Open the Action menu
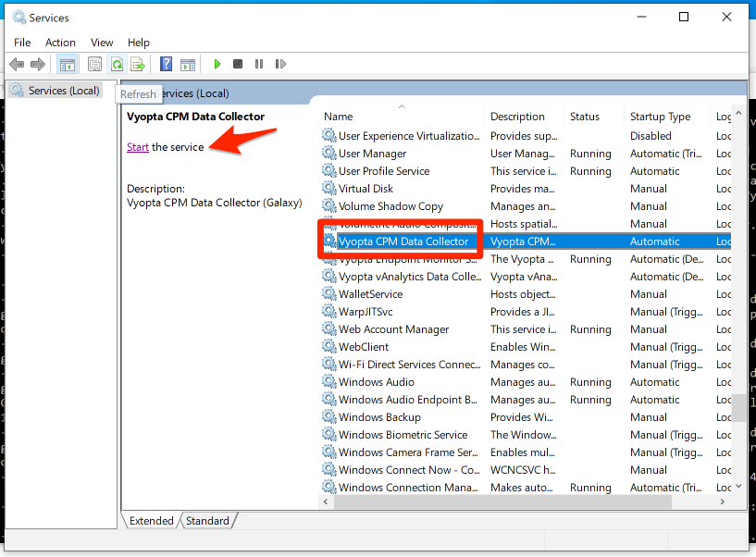This screenshot has height=557, width=756. 60,43
